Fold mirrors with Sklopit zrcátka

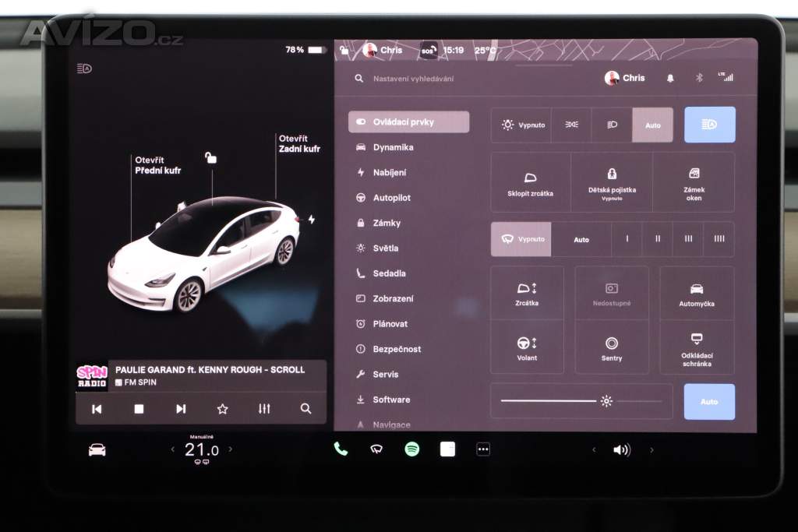[530, 182]
